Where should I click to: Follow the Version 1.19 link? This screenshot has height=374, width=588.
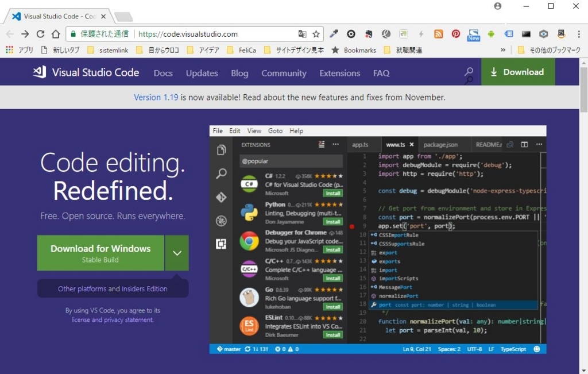[156, 97]
